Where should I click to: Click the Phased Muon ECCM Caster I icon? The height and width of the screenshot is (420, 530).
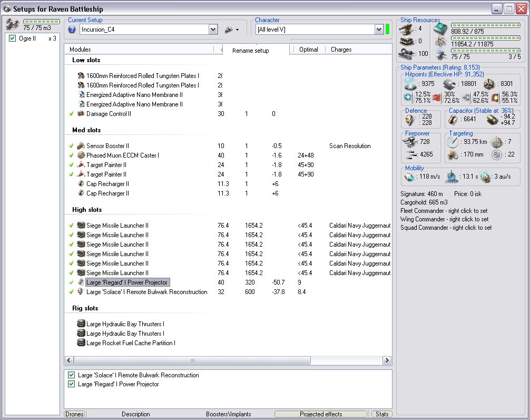pos(81,155)
